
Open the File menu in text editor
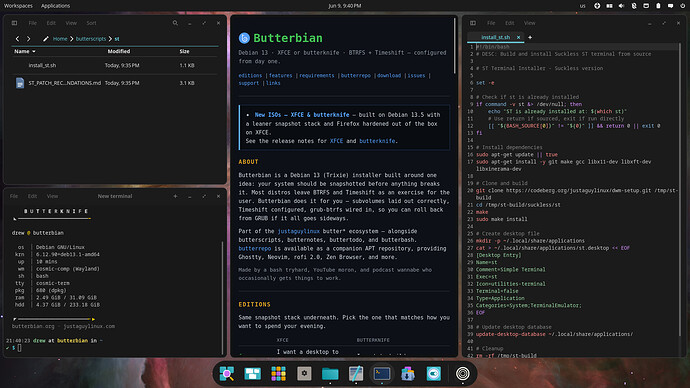pyautogui.click(x=491, y=23)
